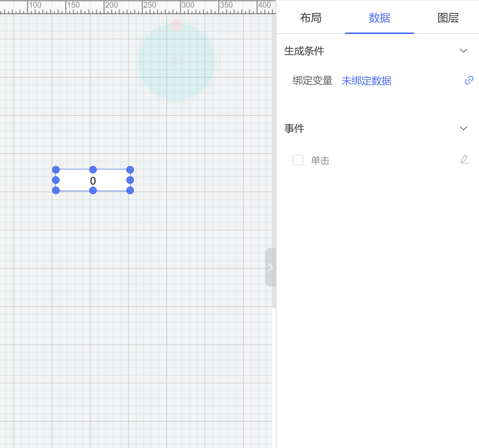Click the canvas vertical scrollbar

click(x=274, y=153)
